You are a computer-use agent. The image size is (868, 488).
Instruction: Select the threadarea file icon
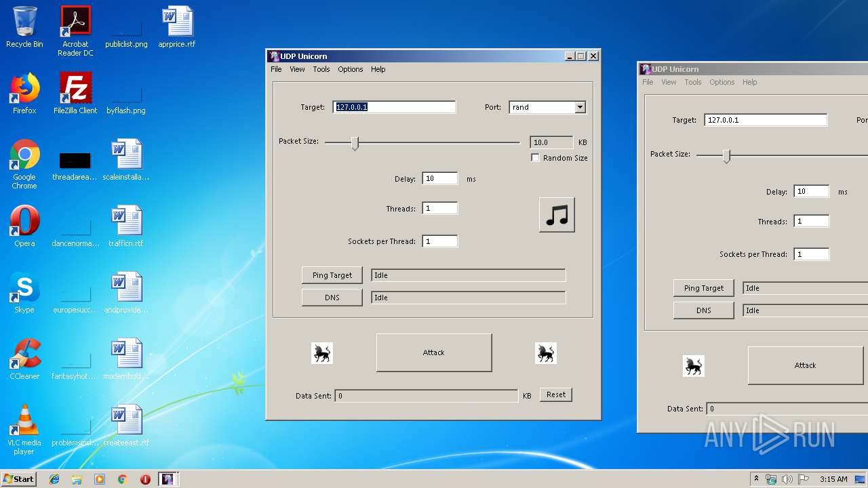click(x=75, y=165)
